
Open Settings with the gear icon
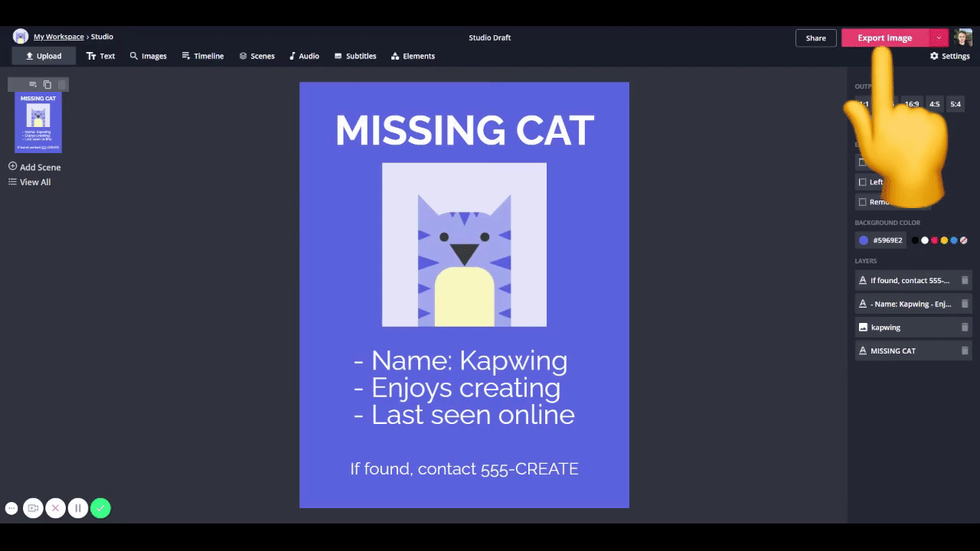(949, 56)
